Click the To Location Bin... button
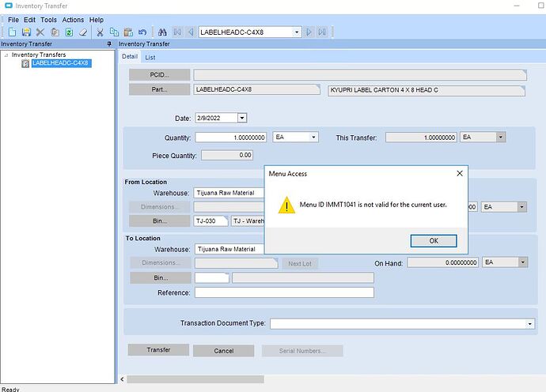 pos(161,278)
